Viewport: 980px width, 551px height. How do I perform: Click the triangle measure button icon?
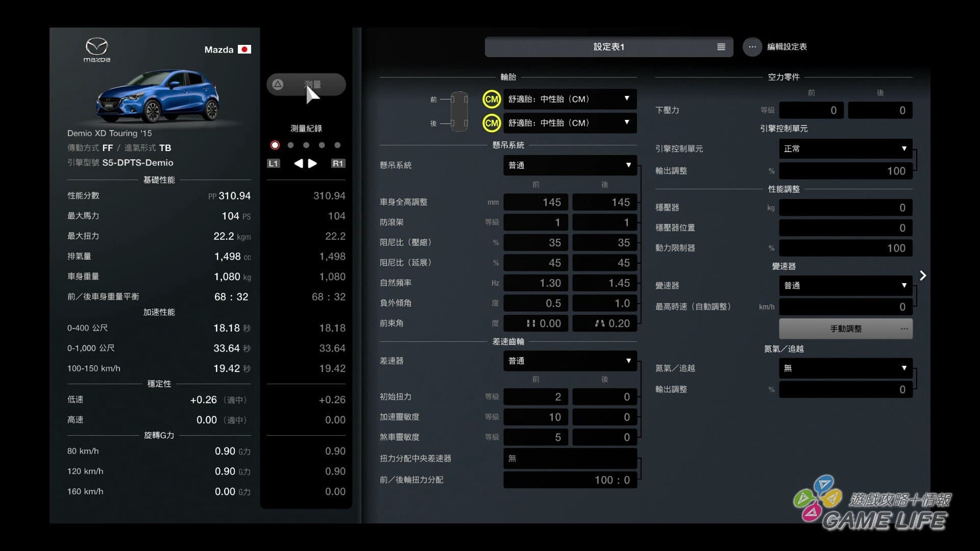pyautogui.click(x=278, y=84)
